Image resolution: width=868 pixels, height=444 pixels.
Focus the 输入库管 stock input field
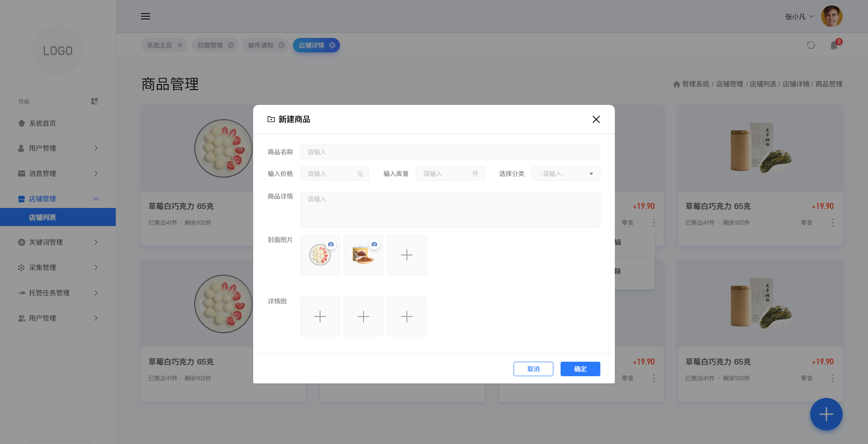[x=450, y=174]
